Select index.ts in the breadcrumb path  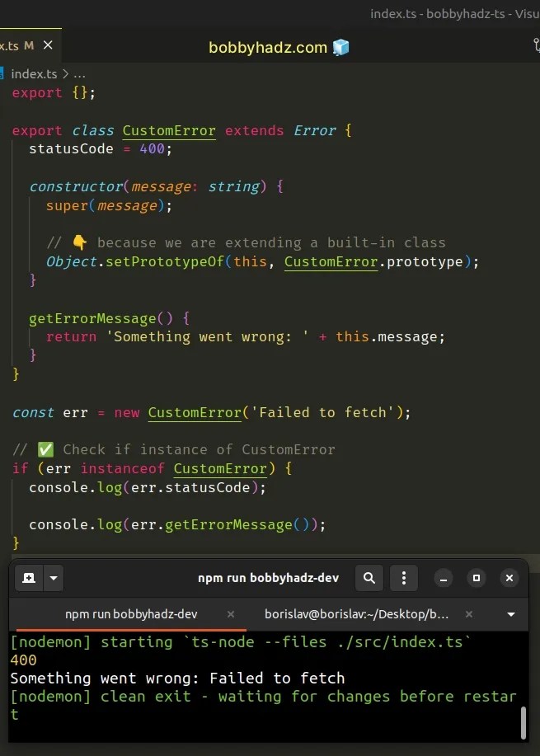(34, 74)
